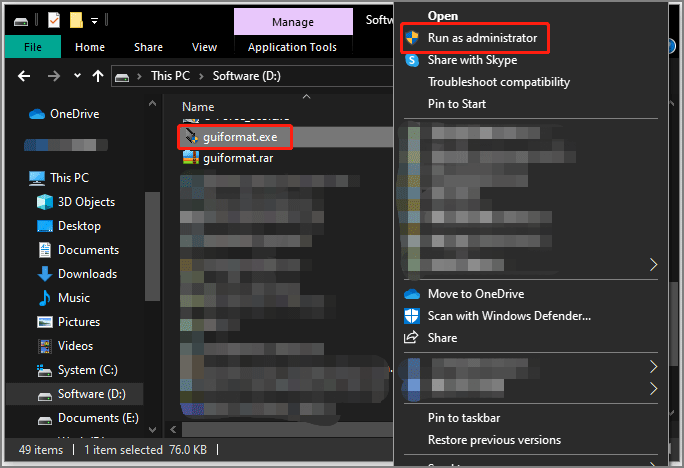Choose Troubleshoot compatibility from context menu
The width and height of the screenshot is (684, 468).
(x=498, y=82)
